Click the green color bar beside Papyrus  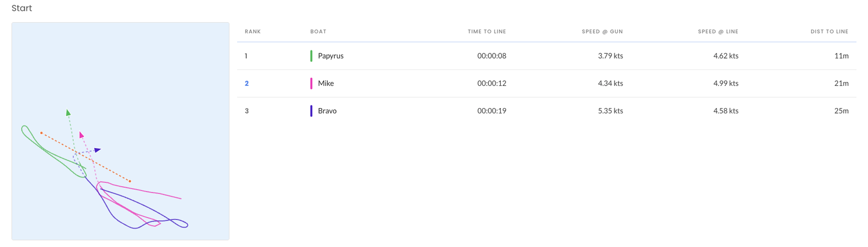[311, 56]
